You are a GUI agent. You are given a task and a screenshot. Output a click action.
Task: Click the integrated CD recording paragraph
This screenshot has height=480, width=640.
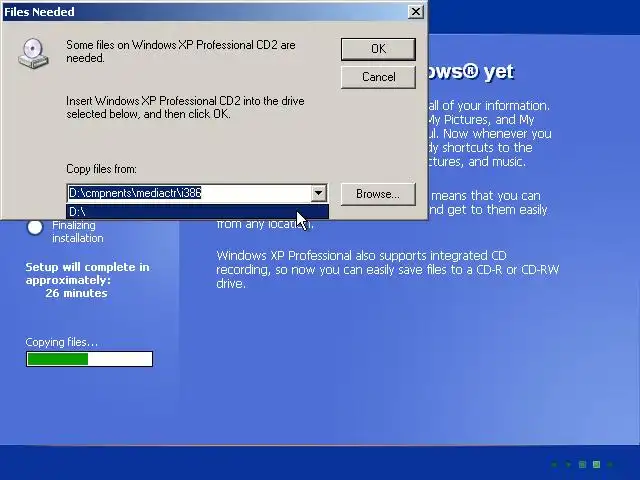(387, 269)
